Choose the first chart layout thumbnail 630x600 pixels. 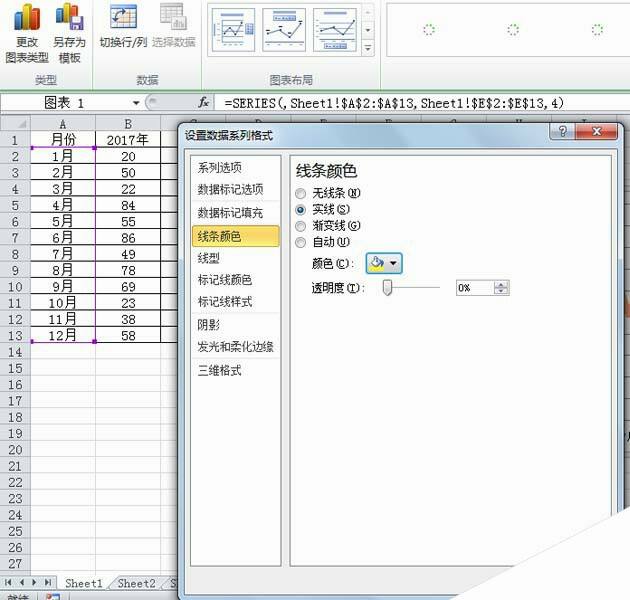point(233,30)
